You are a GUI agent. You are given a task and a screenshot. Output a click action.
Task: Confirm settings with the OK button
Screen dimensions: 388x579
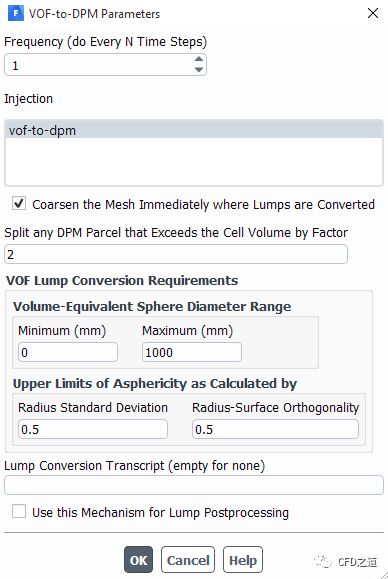(138, 560)
